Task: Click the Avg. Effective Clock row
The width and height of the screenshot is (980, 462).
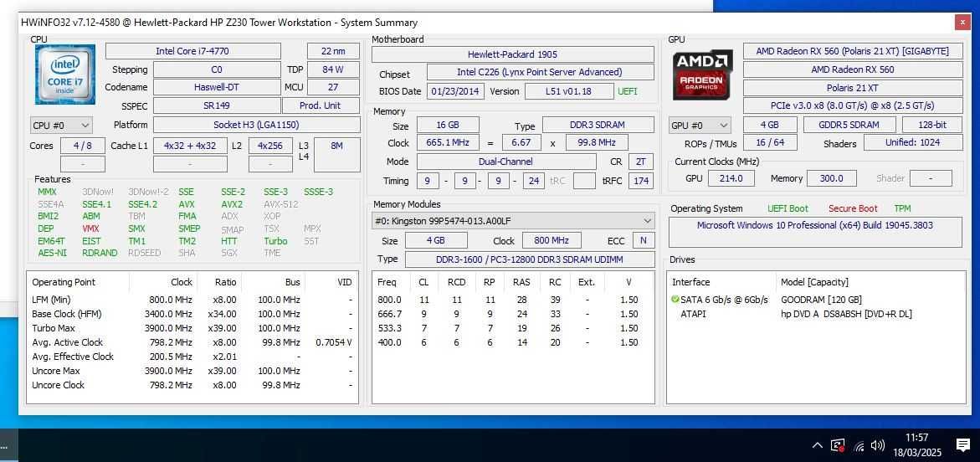Action: pyautogui.click(x=192, y=357)
